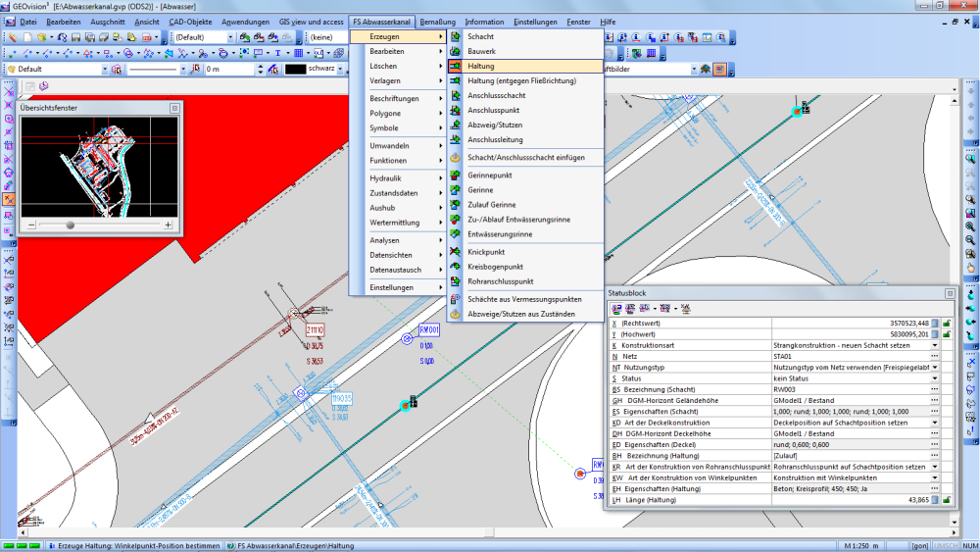Screen dimensions: 980x552
Task: Click calculator icon next to X value
Action: pyautogui.click(x=935, y=324)
